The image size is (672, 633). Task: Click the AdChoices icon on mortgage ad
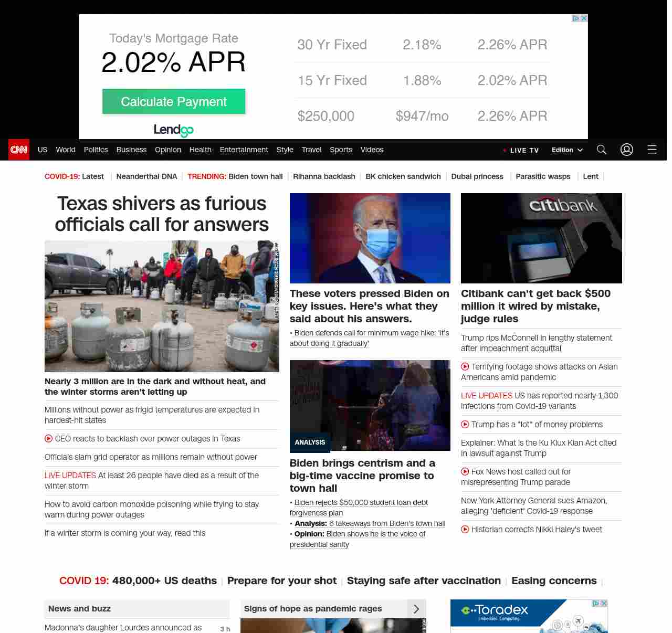pos(576,18)
